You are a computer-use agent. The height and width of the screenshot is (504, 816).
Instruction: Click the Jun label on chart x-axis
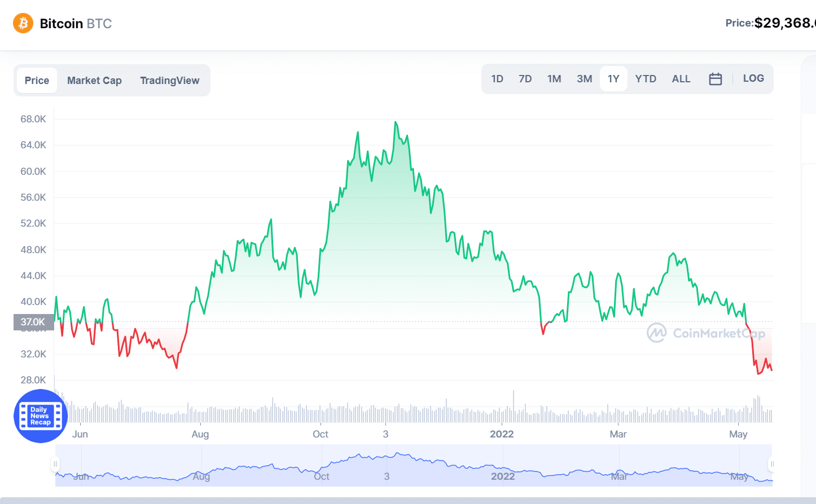click(x=80, y=434)
